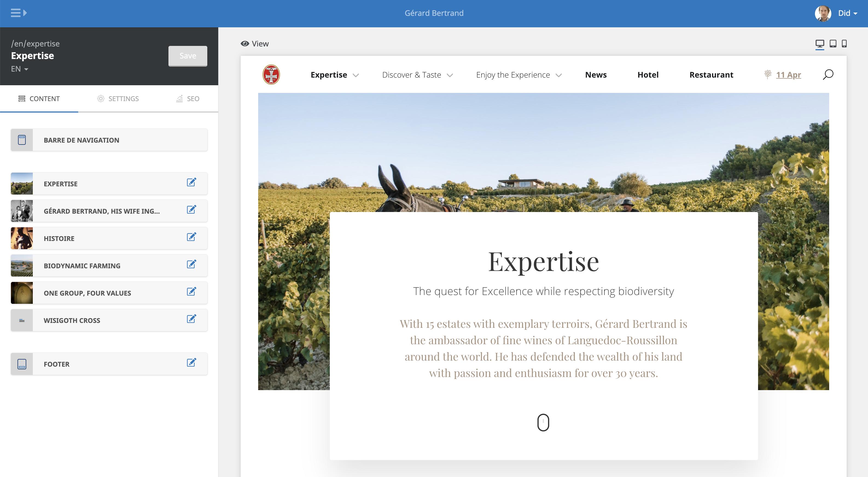Toggle the View eye icon

(x=245, y=44)
